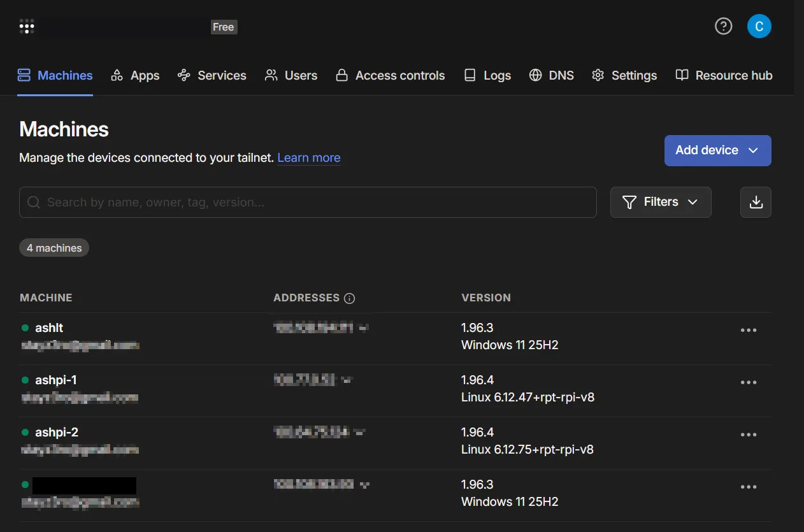Switch to the Services tab
The image size is (804, 532).
tap(212, 75)
